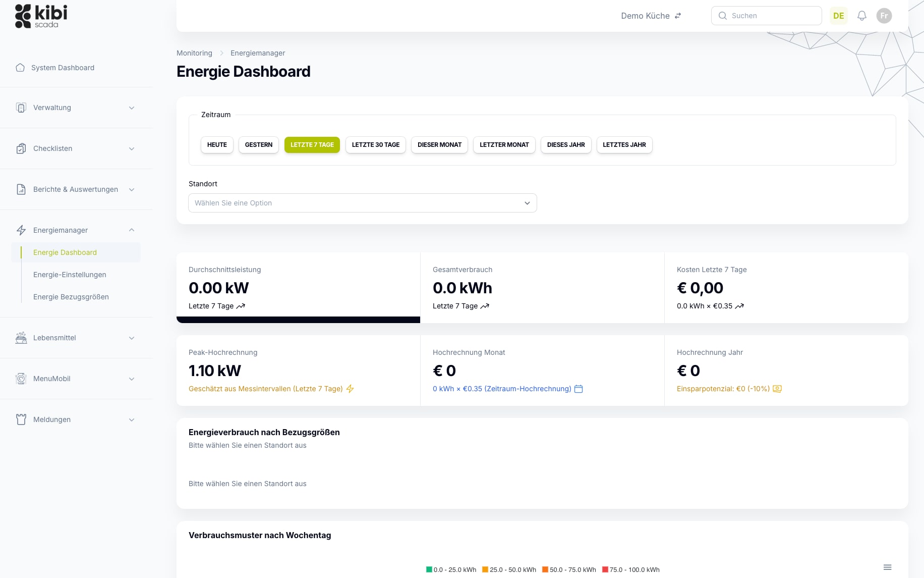Expand the MenuMobil menu chevron
924x578 pixels.
tap(132, 379)
